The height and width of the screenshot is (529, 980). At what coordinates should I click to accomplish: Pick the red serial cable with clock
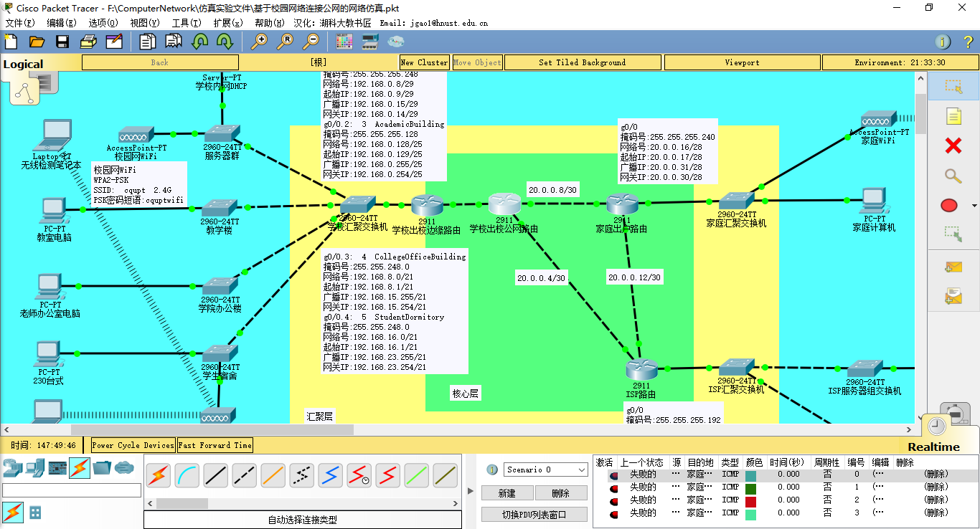359,475
